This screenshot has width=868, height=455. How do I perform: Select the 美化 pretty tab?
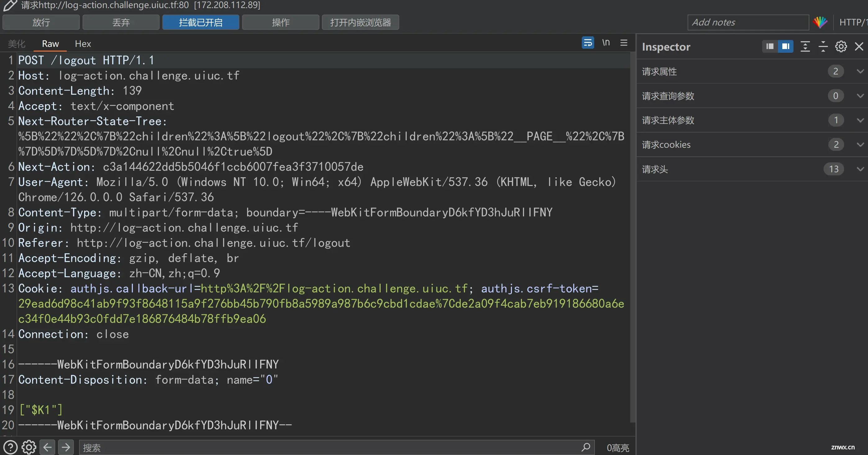point(16,44)
